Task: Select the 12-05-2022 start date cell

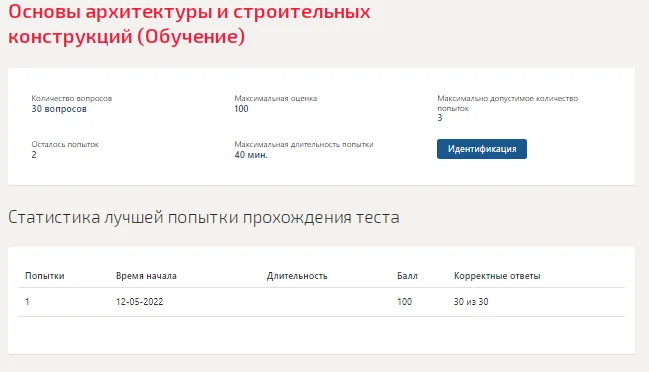Action: [139, 302]
